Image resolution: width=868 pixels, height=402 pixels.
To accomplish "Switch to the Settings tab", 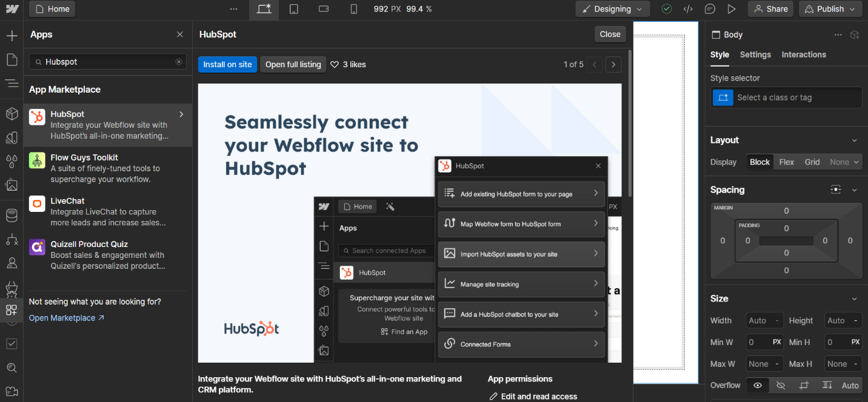I will point(755,54).
